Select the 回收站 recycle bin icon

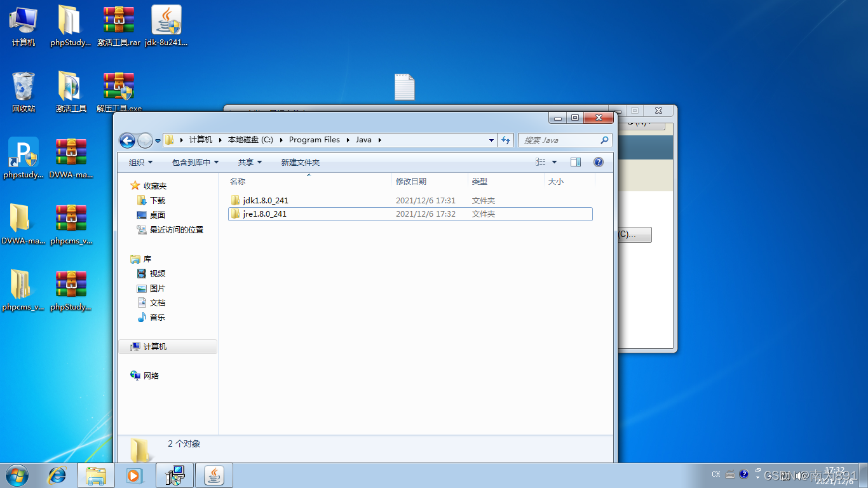pyautogui.click(x=24, y=92)
